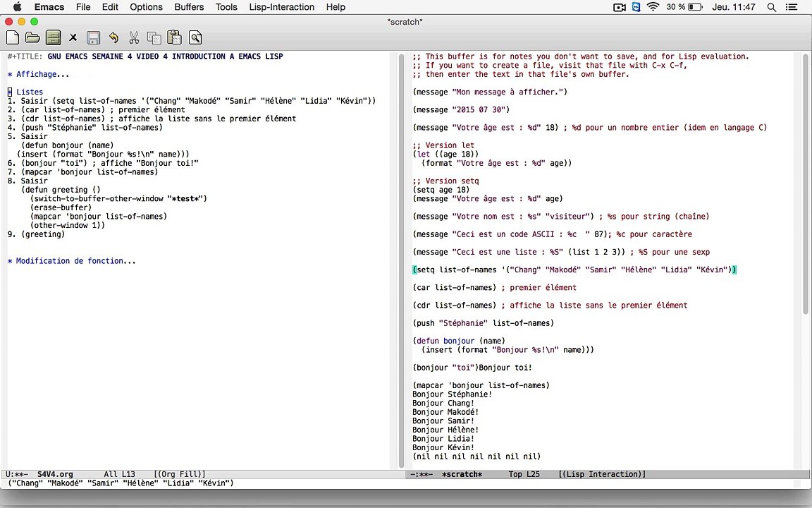
Task: Open the File menu
Action: point(83,7)
